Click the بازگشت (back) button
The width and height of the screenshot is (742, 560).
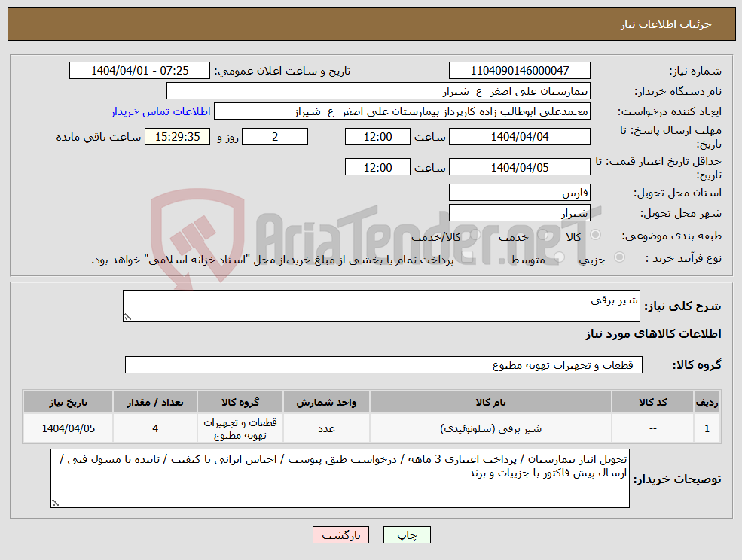[x=340, y=535]
